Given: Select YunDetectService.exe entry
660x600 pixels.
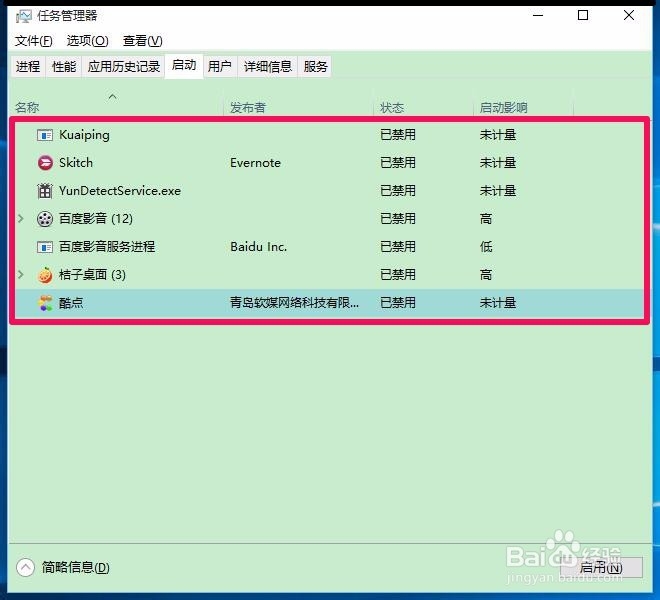Looking at the screenshot, I should point(120,191).
